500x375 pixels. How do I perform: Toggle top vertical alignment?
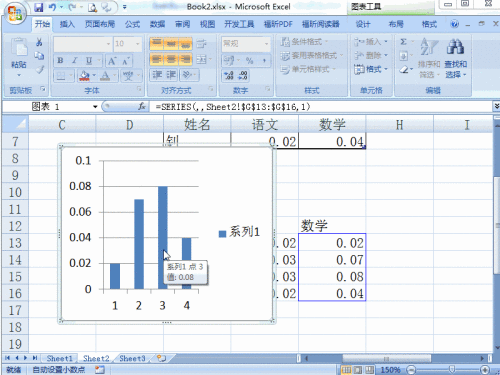tap(157, 44)
